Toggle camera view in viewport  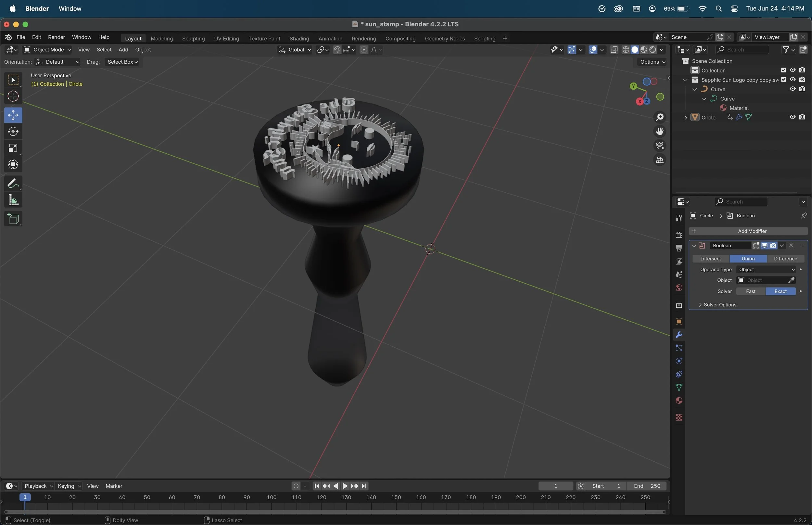coord(660,146)
